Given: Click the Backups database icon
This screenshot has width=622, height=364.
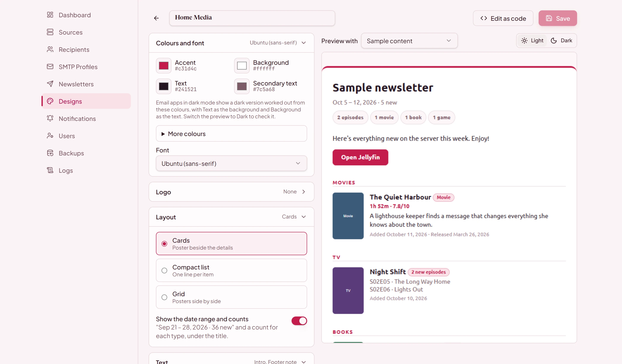Looking at the screenshot, I should (50, 153).
